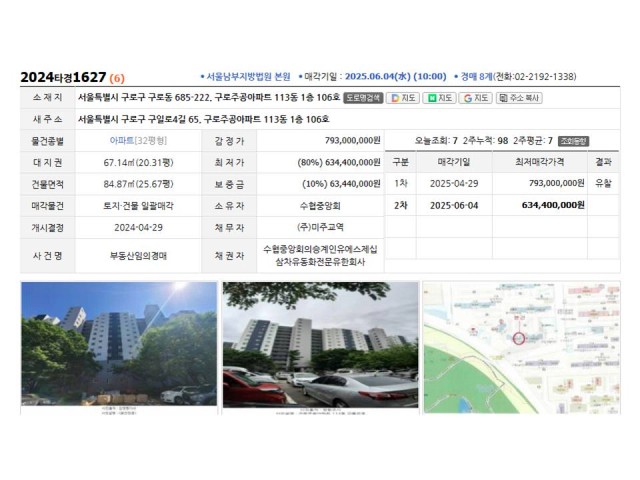The width and height of the screenshot is (640, 480).
Task: Click the 매각기일 column header in schedule table
Action: (454, 162)
